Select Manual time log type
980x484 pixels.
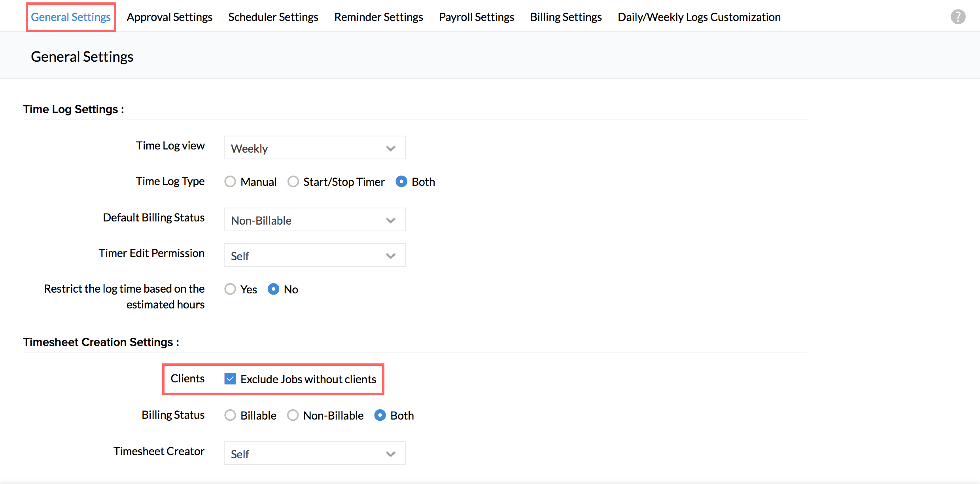pos(230,182)
